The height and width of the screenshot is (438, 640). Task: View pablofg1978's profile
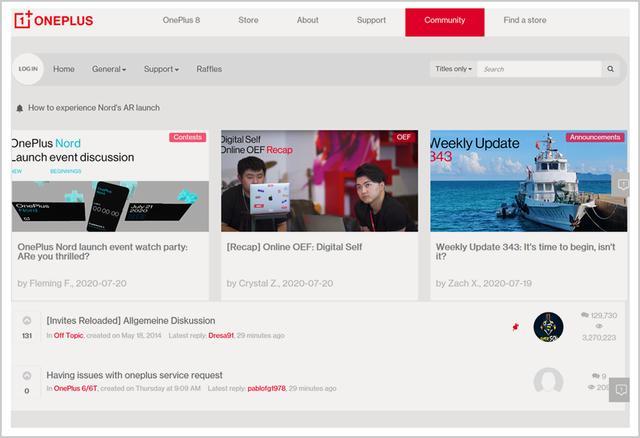coord(267,388)
